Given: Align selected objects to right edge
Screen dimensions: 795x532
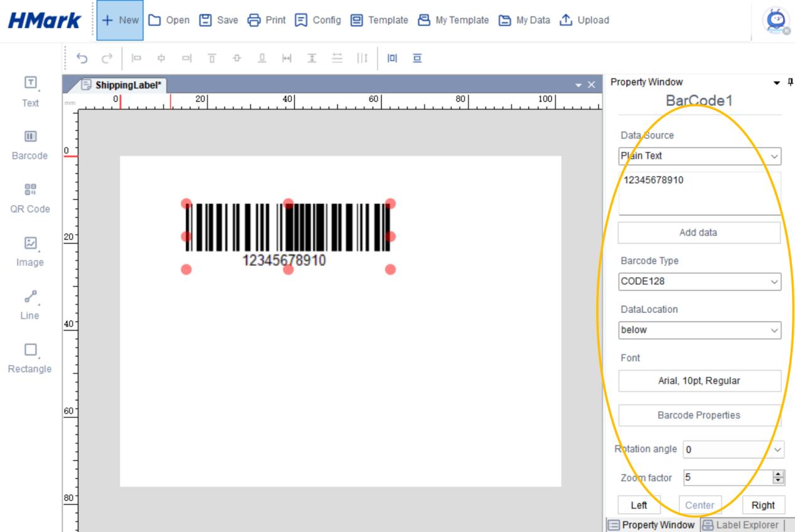Looking at the screenshot, I should [x=186, y=58].
